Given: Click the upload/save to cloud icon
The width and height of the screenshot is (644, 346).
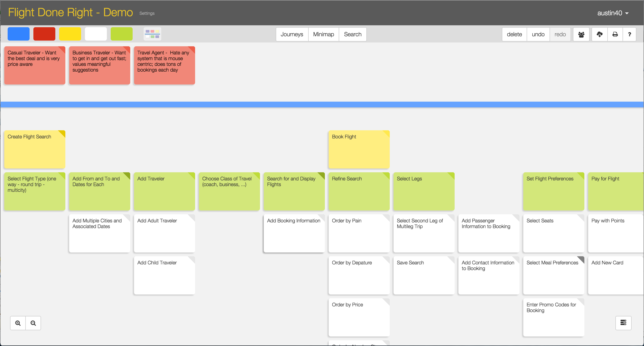Looking at the screenshot, I should [599, 34].
